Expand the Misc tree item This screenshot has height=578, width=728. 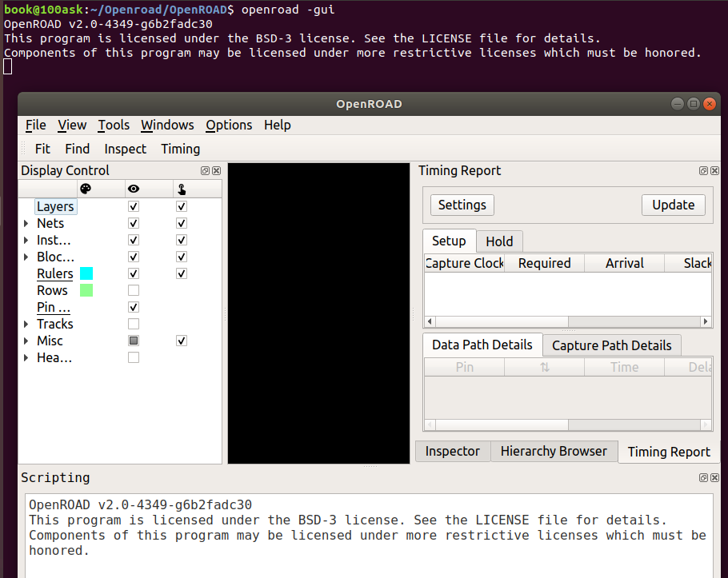click(26, 341)
